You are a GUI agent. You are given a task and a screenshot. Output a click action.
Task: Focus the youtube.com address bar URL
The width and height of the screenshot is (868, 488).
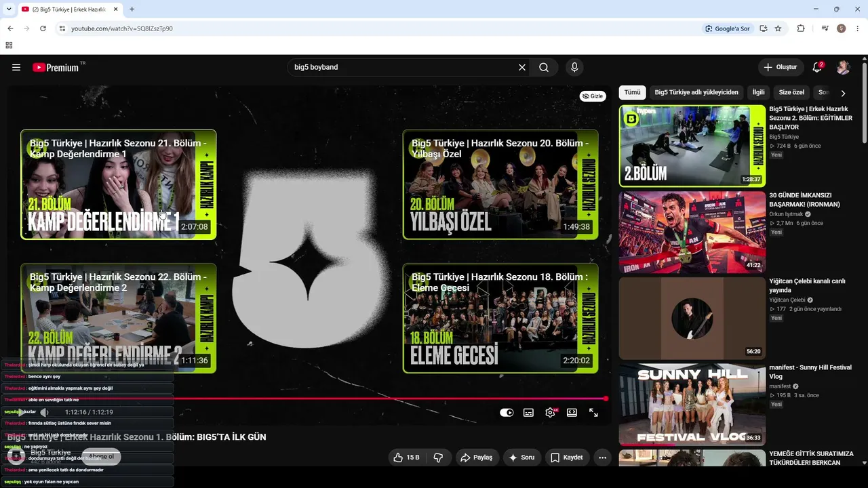[x=122, y=28]
